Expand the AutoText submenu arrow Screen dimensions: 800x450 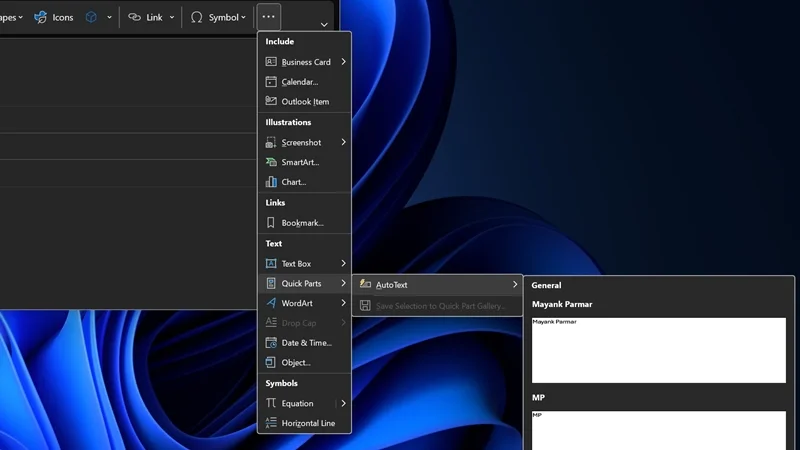pos(514,285)
